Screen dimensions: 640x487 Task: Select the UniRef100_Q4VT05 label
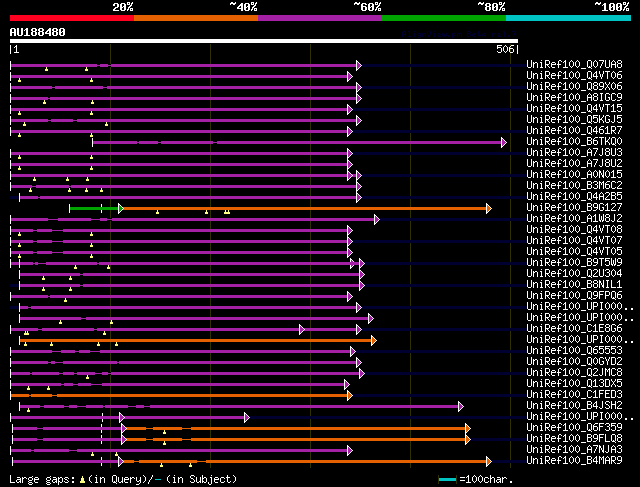574,252
